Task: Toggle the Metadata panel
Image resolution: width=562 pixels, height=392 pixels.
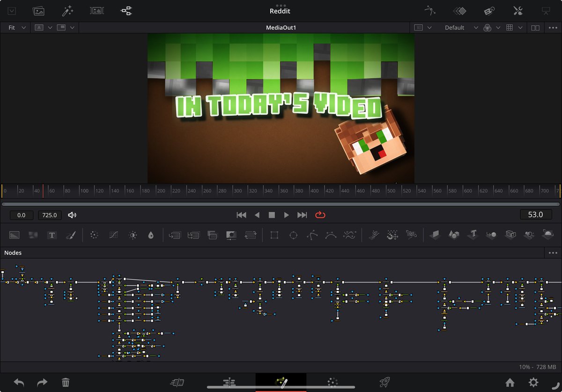Action: pos(489,11)
